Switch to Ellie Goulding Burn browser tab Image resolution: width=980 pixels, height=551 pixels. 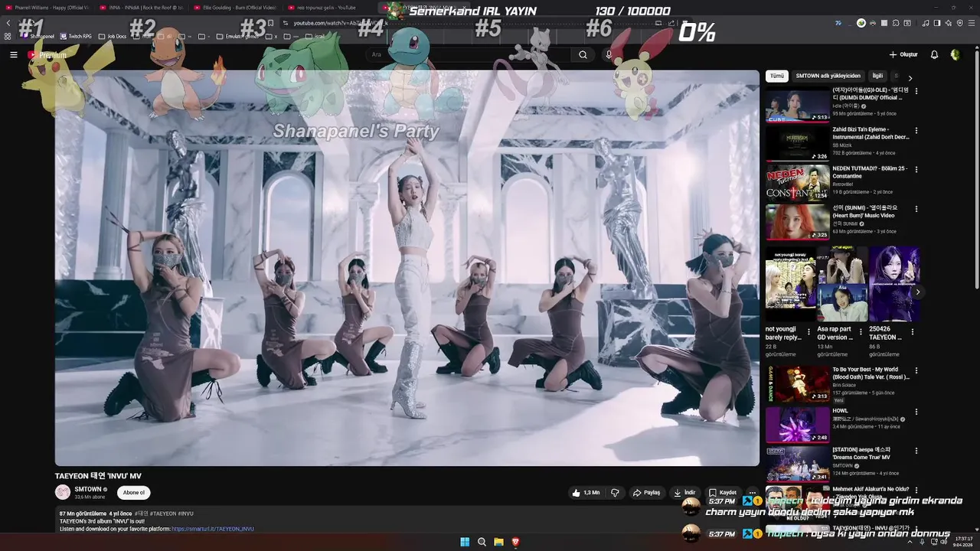coord(235,8)
